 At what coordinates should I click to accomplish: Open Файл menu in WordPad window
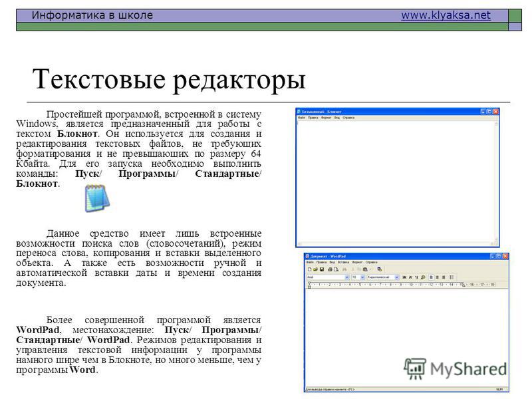tap(310, 262)
